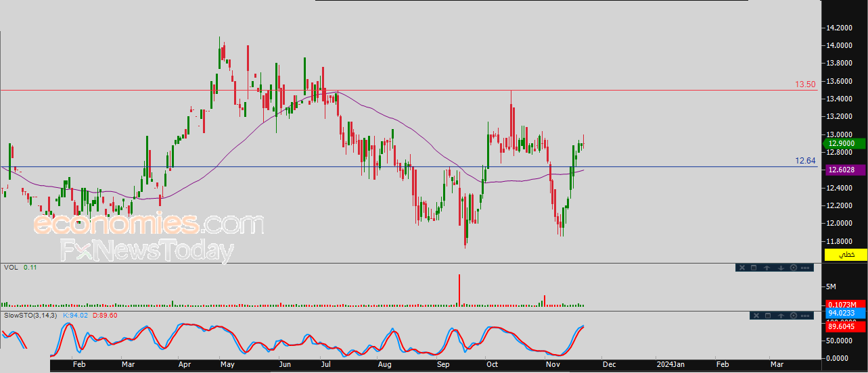Maximize the VOL indicator panel
This screenshot has height=373, width=868.
754,268
